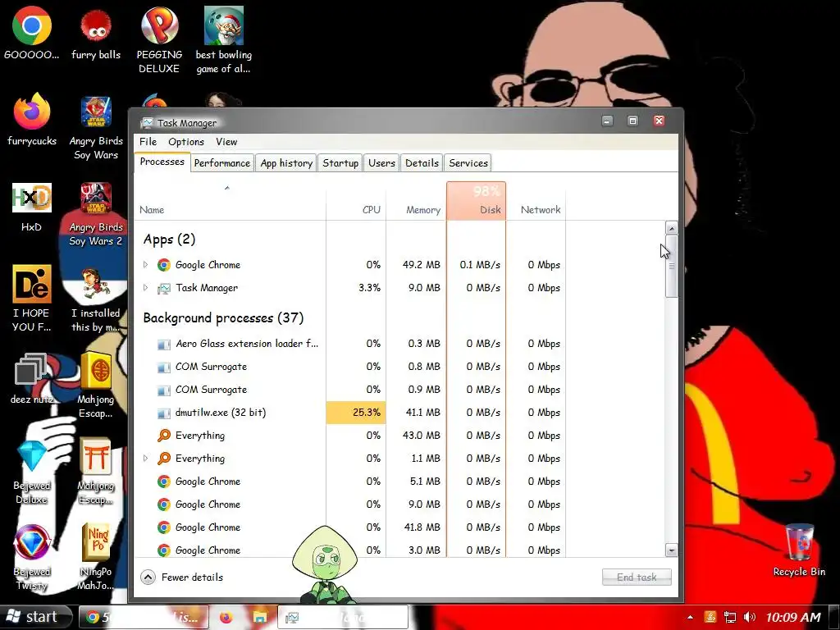The height and width of the screenshot is (630, 840).
Task: Sort by the CPU column header
Action: [356, 202]
